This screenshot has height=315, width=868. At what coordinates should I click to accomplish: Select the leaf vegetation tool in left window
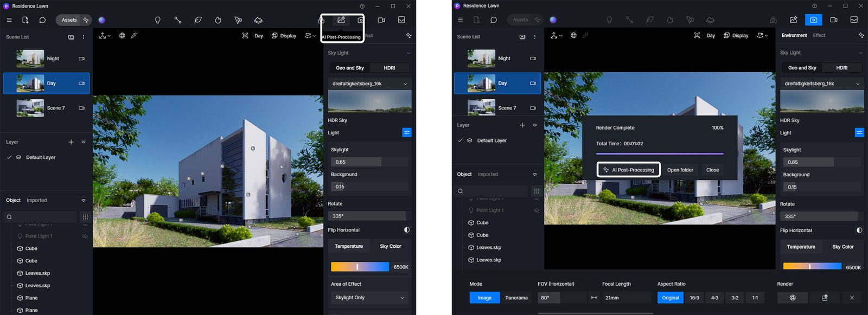pyautogui.click(x=198, y=20)
